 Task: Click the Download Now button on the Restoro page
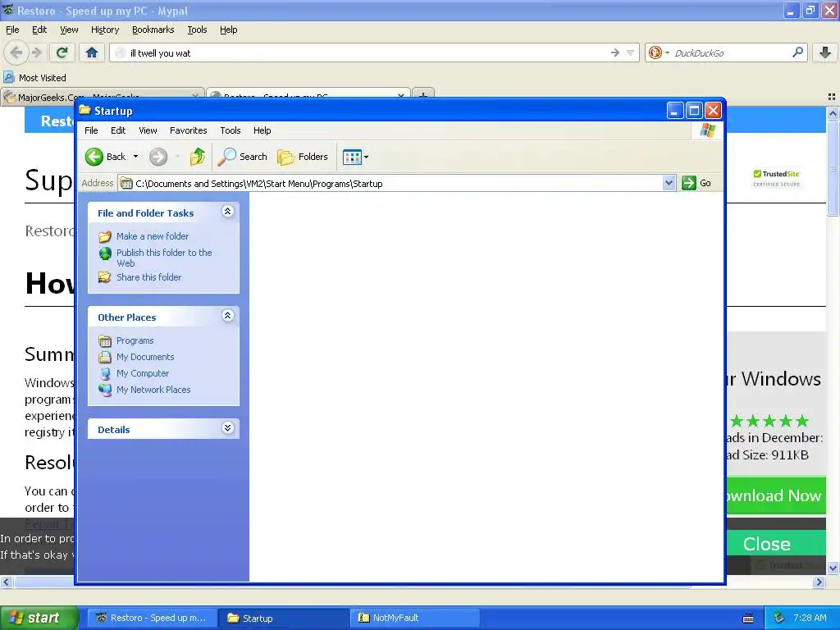point(776,495)
